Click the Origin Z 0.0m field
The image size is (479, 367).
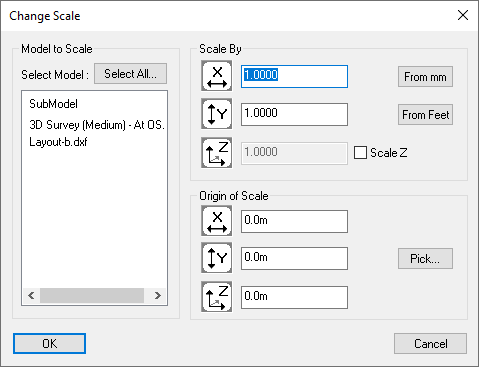pyautogui.click(x=294, y=297)
